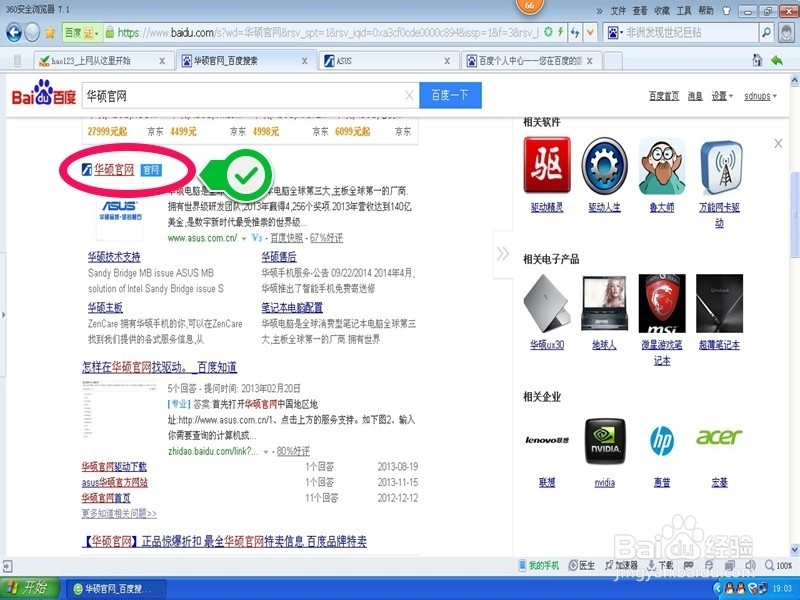Click the green undo-close arrow on tab bar
Image resolution: width=800 pixels, height=600 pixels.
777,61
